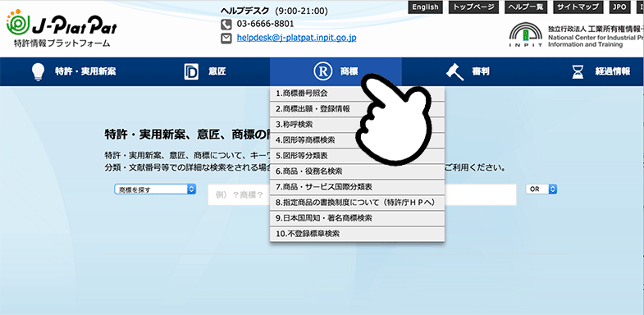Click the J-PlatPat logo
This screenshot has height=315, width=644.
point(62,29)
